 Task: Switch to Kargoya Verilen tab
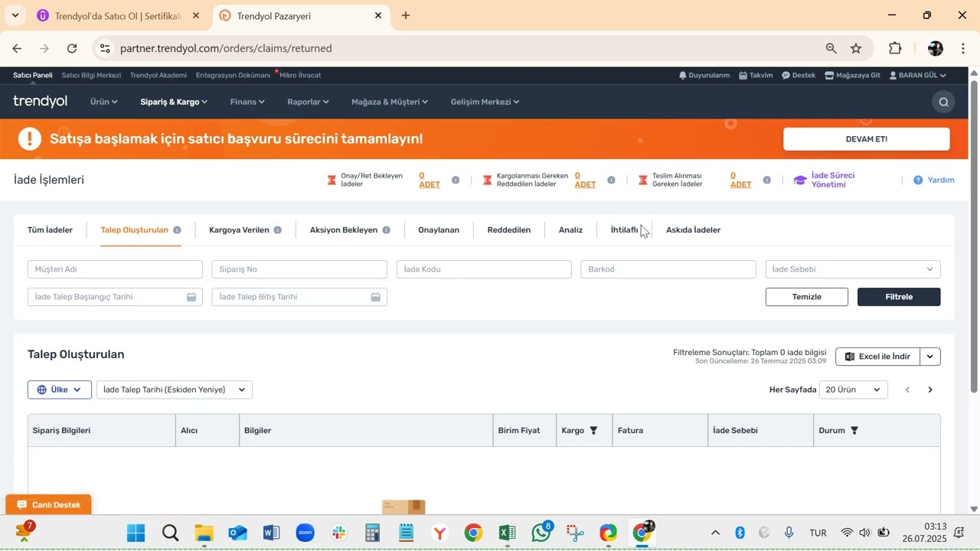[239, 230]
